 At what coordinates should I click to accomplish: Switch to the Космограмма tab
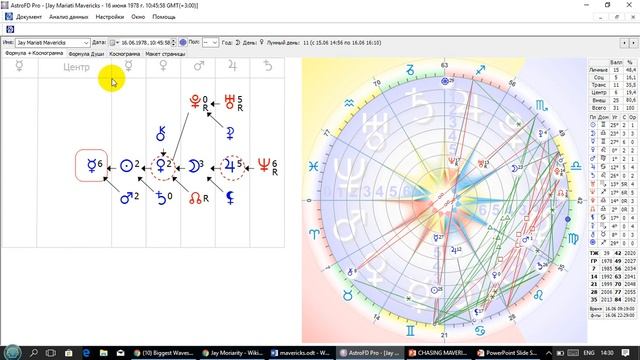[124, 54]
